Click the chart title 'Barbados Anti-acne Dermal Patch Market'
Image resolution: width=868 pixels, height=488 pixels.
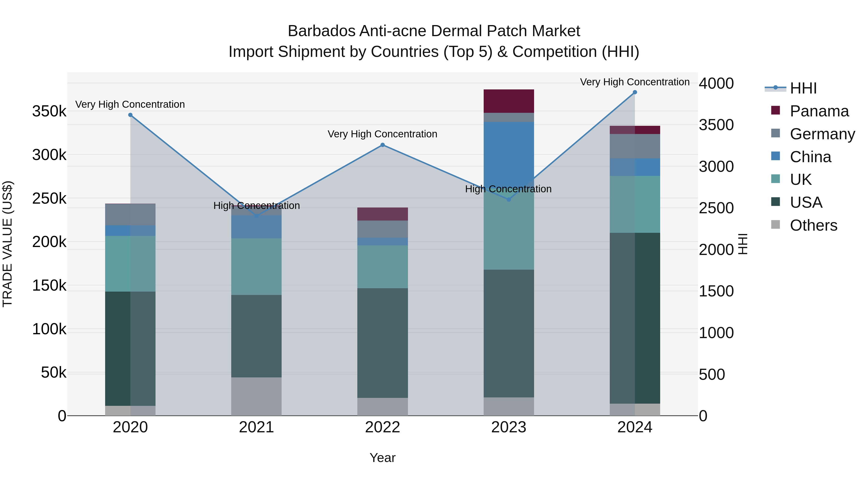click(x=434, y=31)
